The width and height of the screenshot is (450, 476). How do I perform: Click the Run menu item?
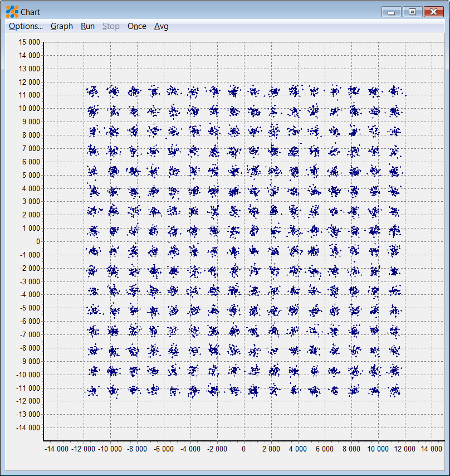click(87, 26)
